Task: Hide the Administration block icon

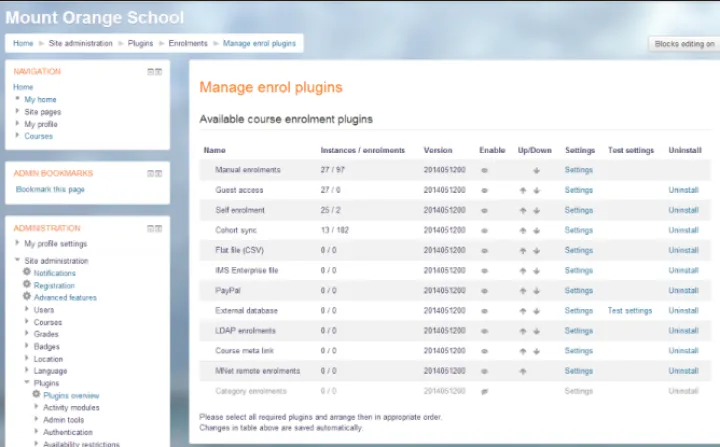Action: (151, 228)
